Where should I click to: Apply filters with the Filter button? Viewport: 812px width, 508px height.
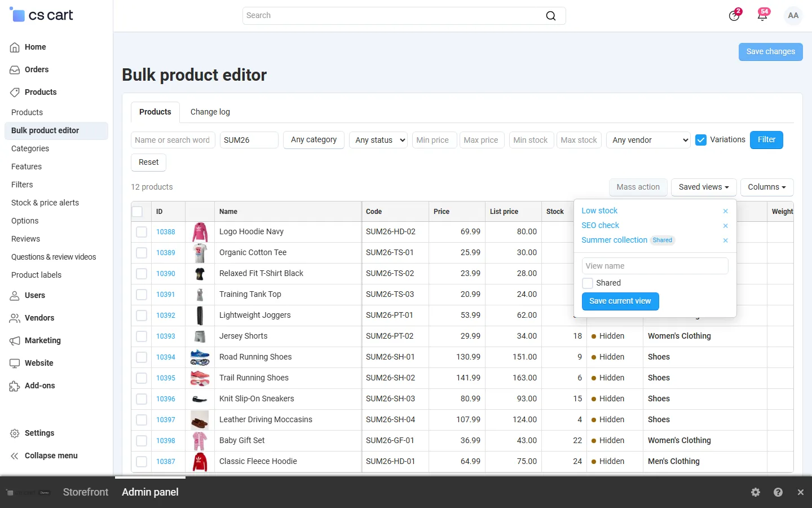tap(766, 140)
